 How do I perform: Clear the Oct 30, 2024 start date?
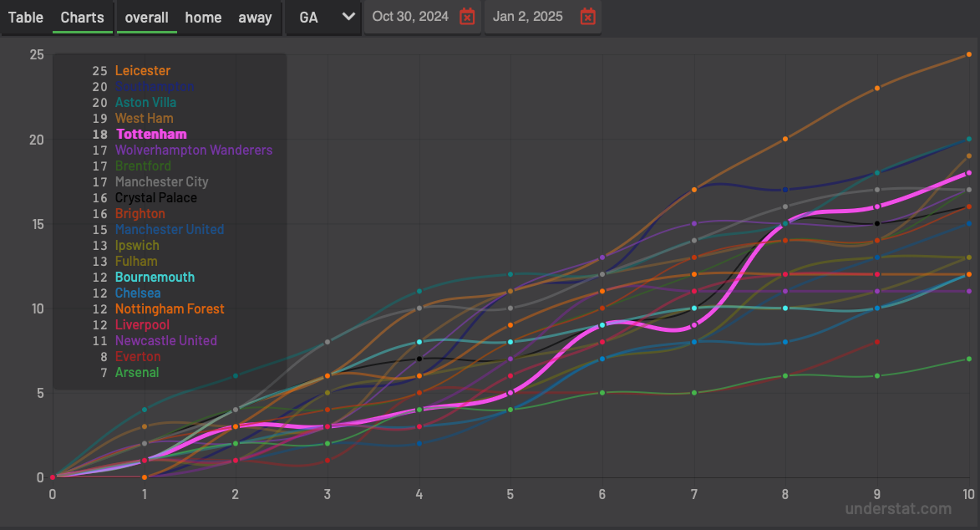(467, 16)
